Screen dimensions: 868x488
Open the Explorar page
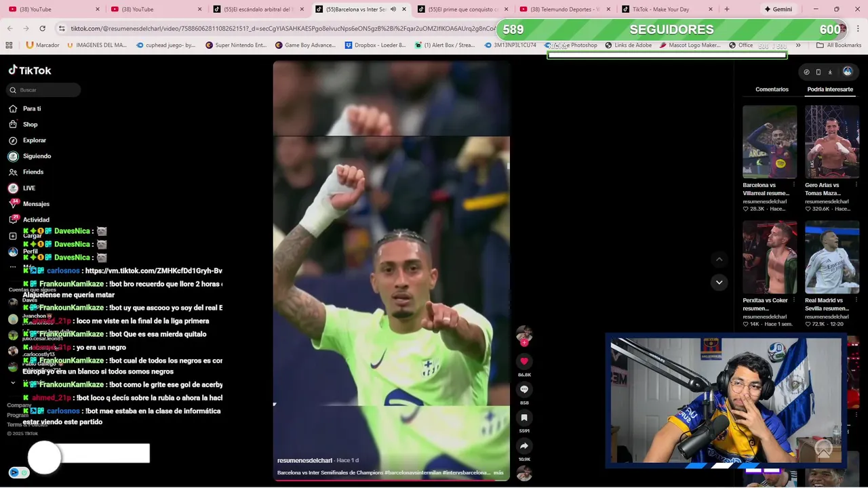coord(28,140)
